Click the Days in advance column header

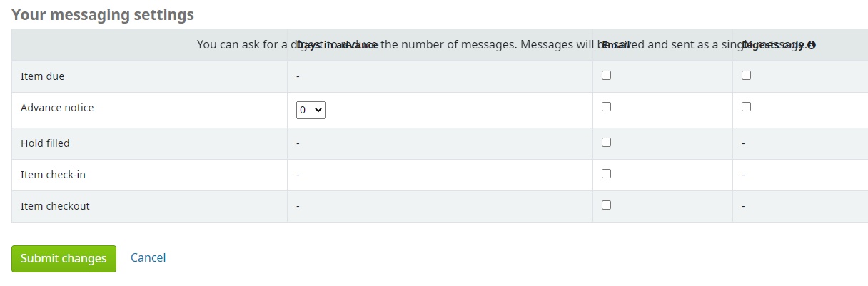tap(337, 45)
